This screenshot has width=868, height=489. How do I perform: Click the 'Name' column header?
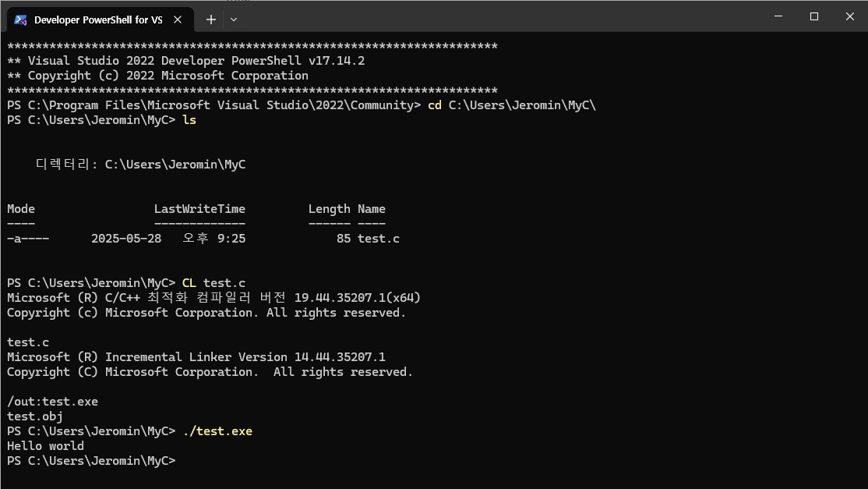[x=372, y=209]
